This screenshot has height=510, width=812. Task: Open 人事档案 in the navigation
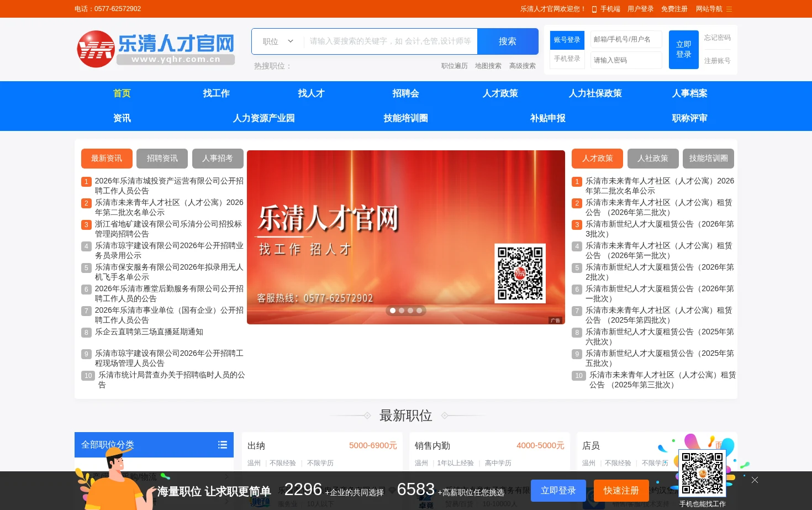pos(690,93)
